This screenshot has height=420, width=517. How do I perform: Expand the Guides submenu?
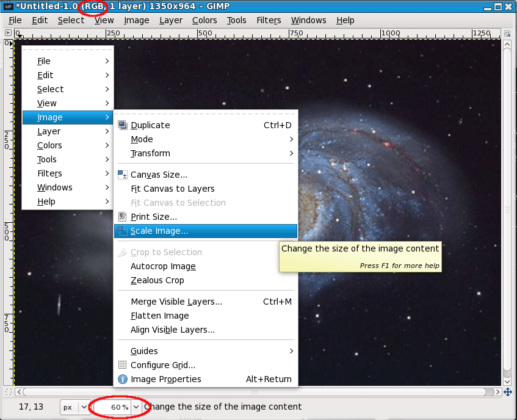tap(183, 350)
